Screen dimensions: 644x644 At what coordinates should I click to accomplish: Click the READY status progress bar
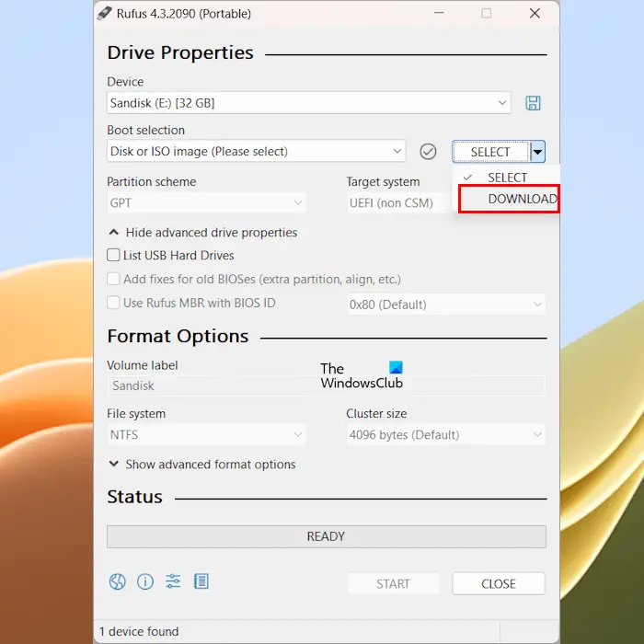pyautogui.click(x=326, y=536)
